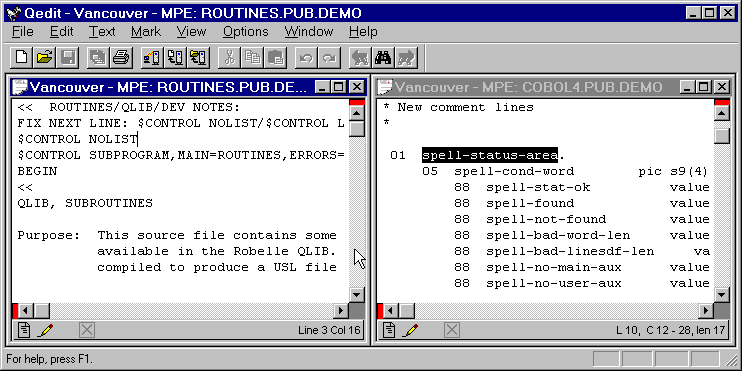
Task: Click the Find Previous icon
Action: pos(360,58)
